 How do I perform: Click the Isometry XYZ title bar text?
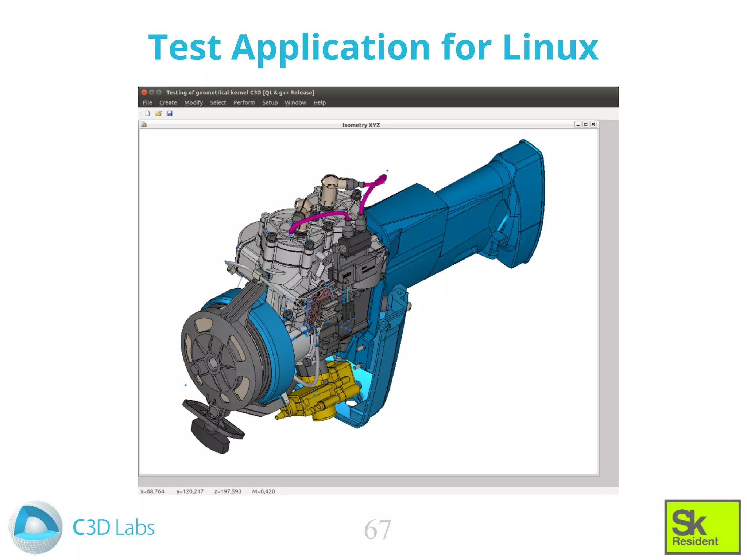point(361,125)
